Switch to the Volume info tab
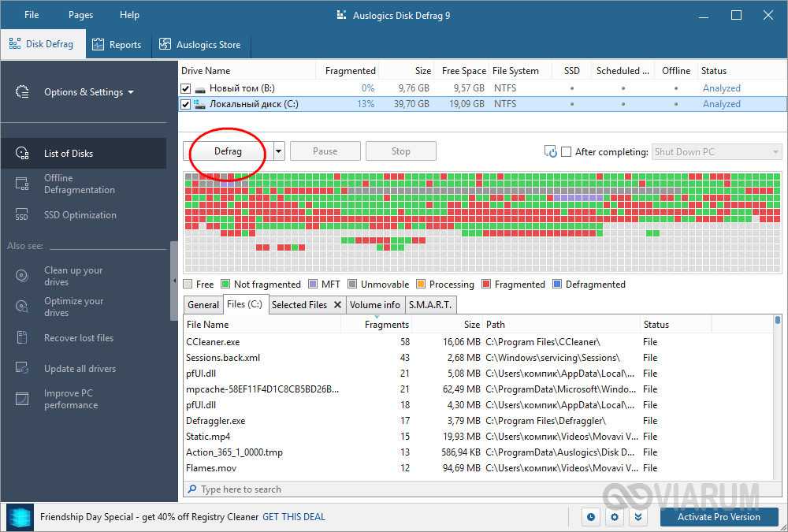The image size is (788, 532). pyautogui.click(x=375, y=305)
